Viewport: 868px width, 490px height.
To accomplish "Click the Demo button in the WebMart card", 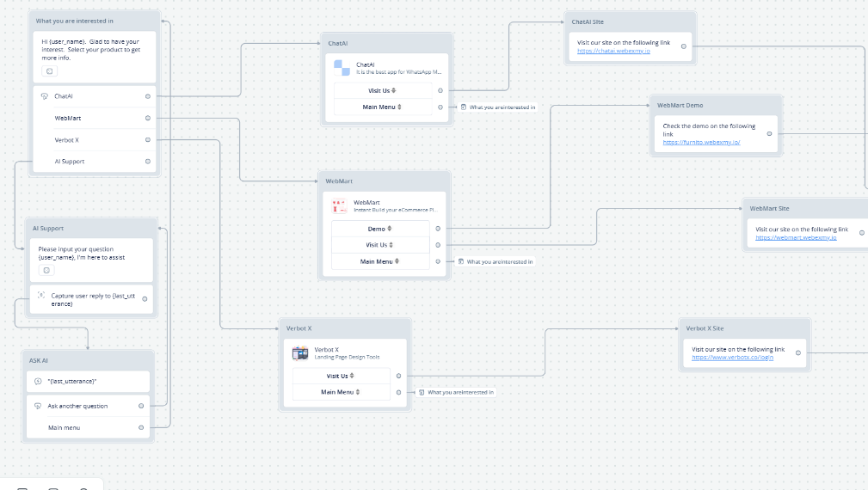I will [380, 229].
